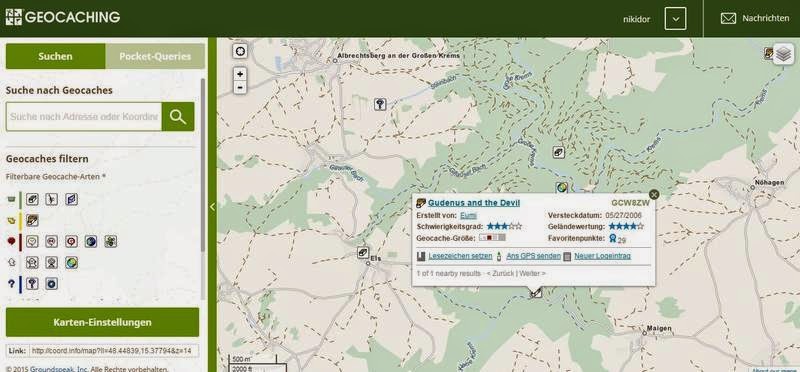Click the yellow Multi-cache category row icon
The width and height of the screenshot is (800, 372).
(11, 220)
